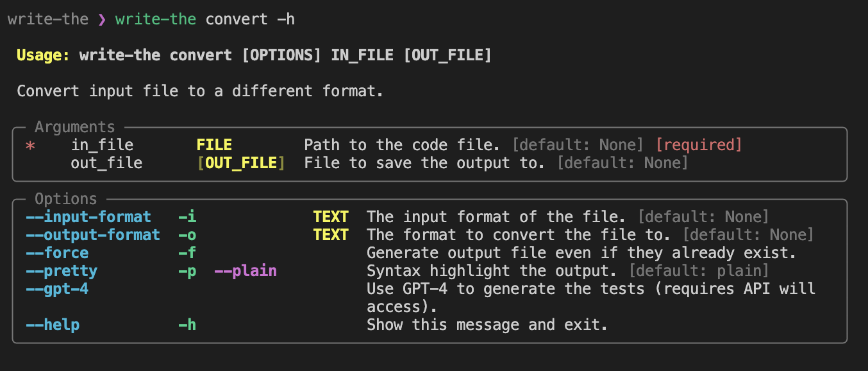The height and width of the screenshot is (371, 868).
Task: Click the "out_file" argument name
Action: coord(106,163)
